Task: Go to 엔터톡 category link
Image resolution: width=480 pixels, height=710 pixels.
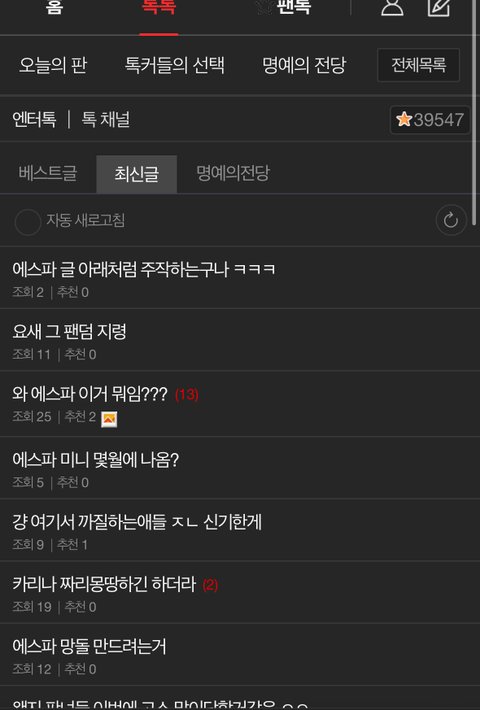Action: (34, 120)
